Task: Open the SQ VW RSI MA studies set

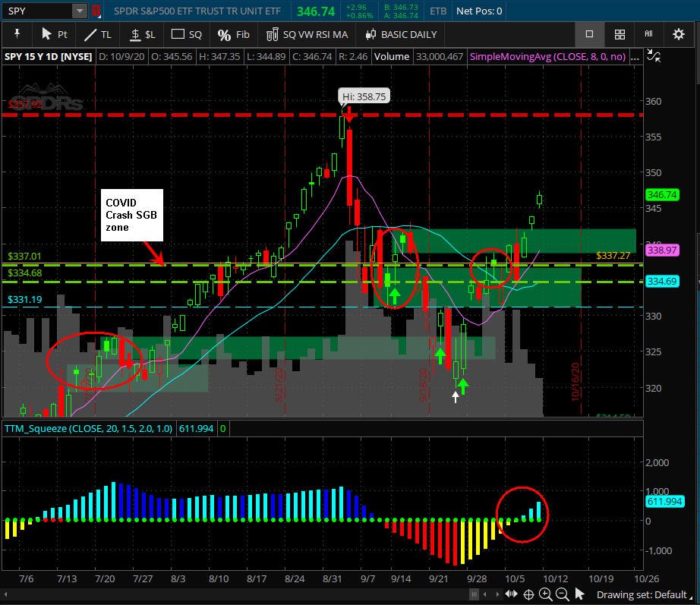Action: pyautogui.click(x=307, y=34)
